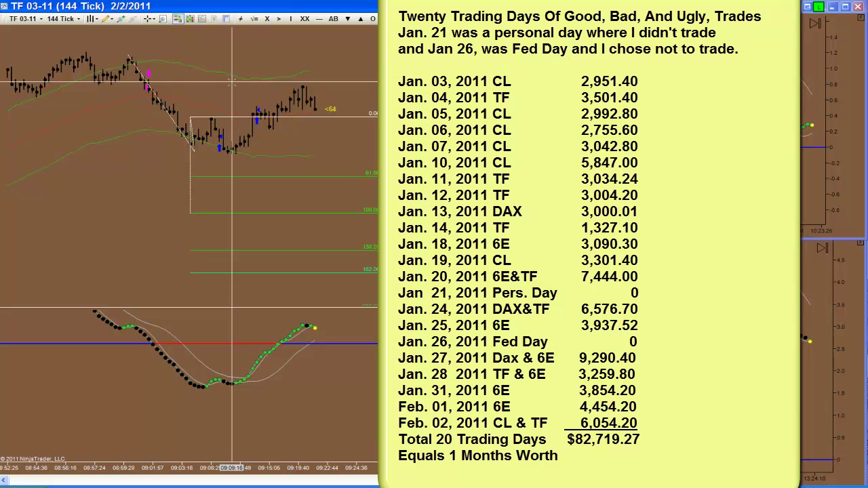Select the crosshair cursor tool
This screenshot has width=868, height=488.
(147, 19)
